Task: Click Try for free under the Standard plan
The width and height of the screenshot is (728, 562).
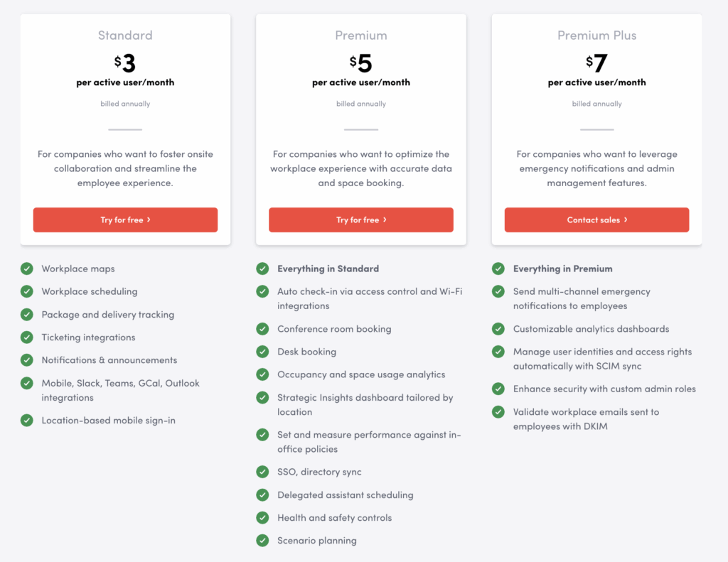Action: click(x=125, y=220)
